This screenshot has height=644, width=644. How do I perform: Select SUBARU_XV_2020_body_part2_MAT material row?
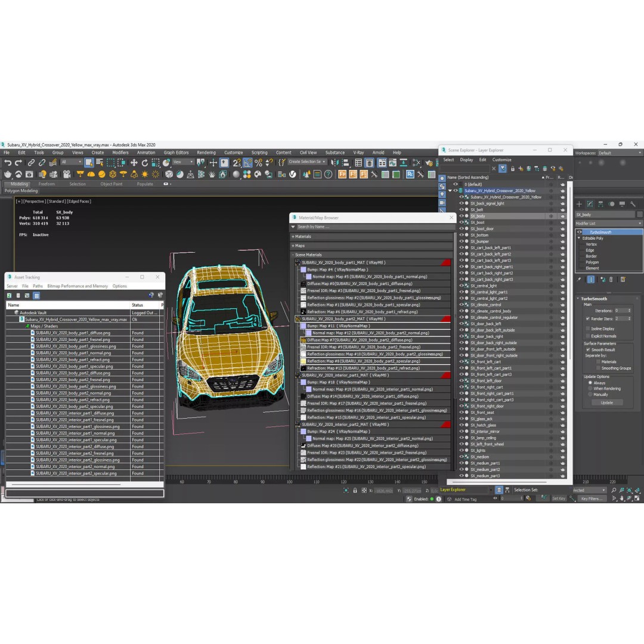pyautogui.click(x=373, y=318)
